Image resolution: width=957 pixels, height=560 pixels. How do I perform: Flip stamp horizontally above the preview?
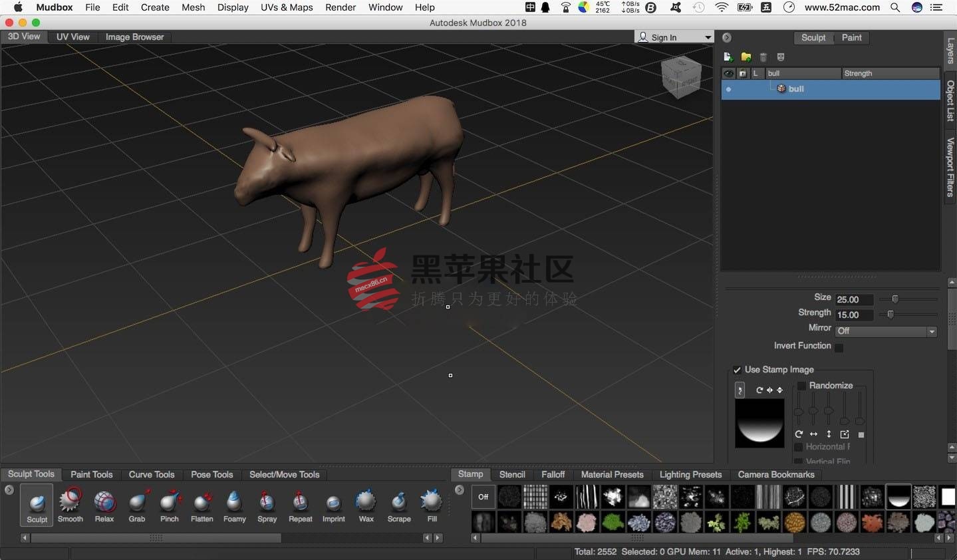click(x=769, y=390)
